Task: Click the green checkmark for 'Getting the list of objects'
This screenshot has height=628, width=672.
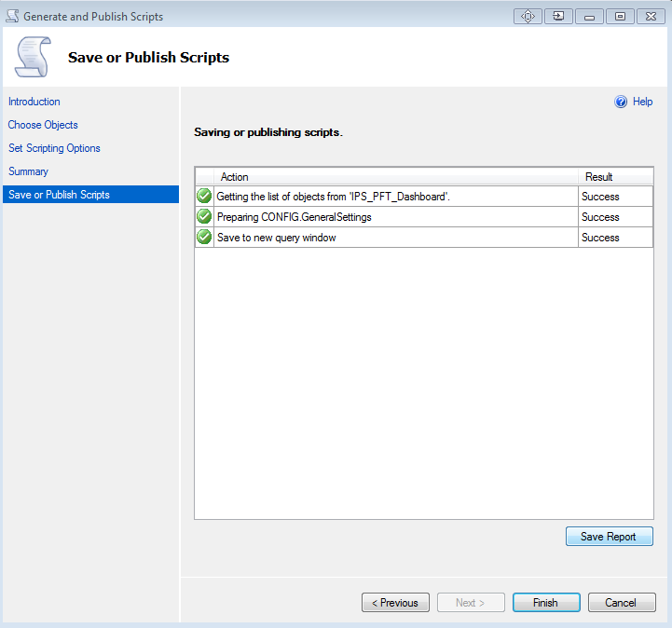Action: point(204,196)
